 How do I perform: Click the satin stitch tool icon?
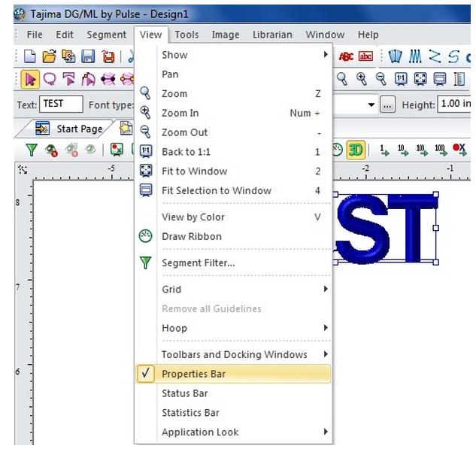pyautogui.click(x=396, y=56)
